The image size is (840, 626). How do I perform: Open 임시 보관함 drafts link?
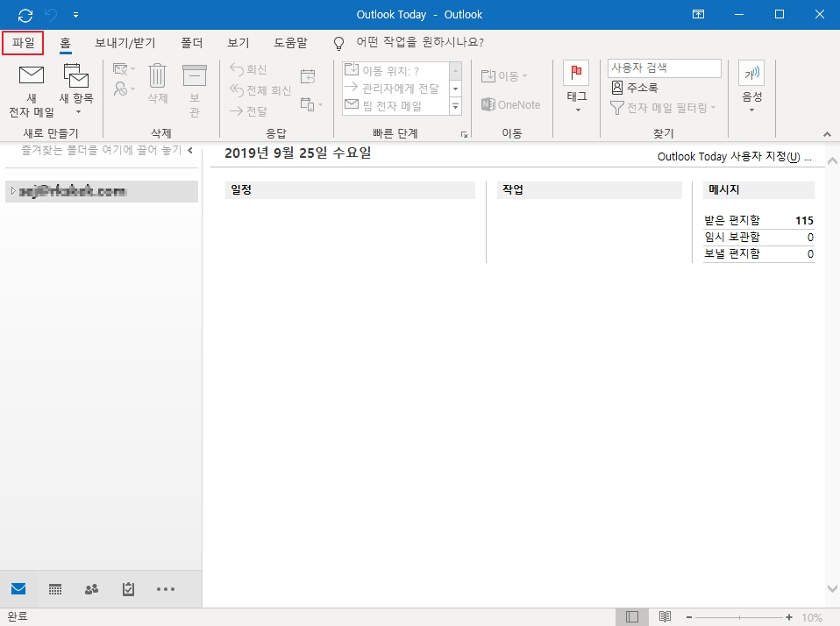[x=732, y=238]
